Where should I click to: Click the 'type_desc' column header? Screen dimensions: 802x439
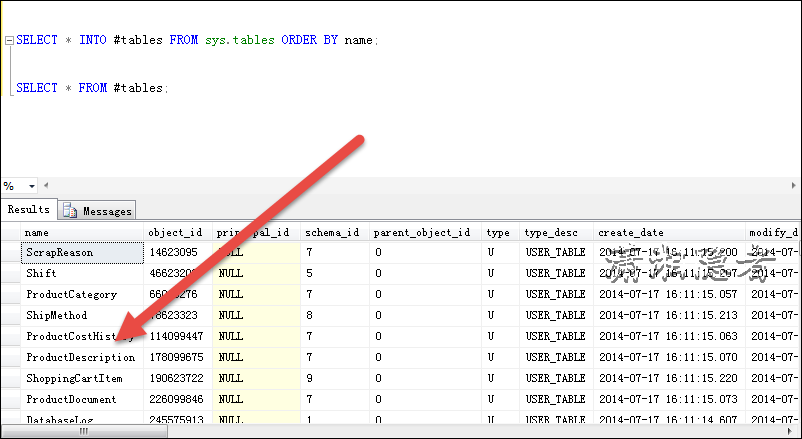(x=555, y=232)
